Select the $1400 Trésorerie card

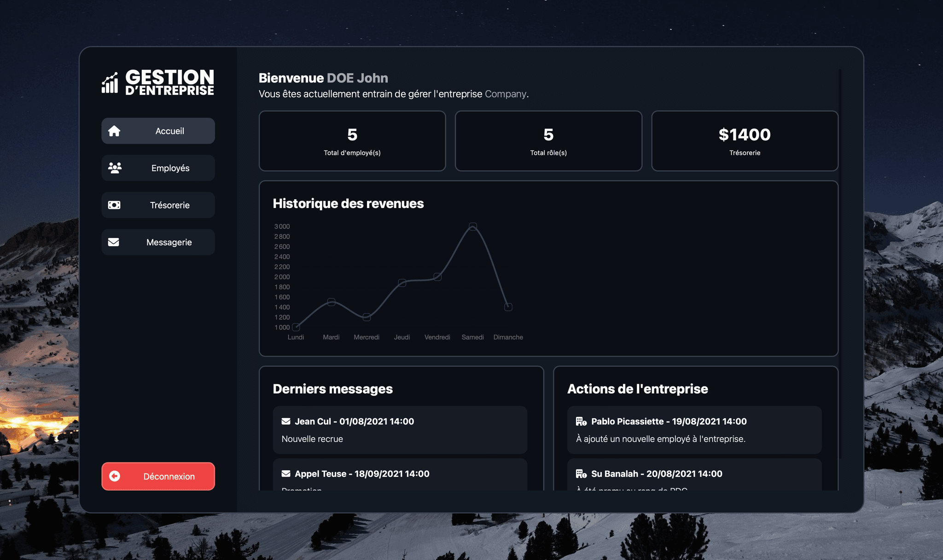pyautogui.click(x=745, y=141)
